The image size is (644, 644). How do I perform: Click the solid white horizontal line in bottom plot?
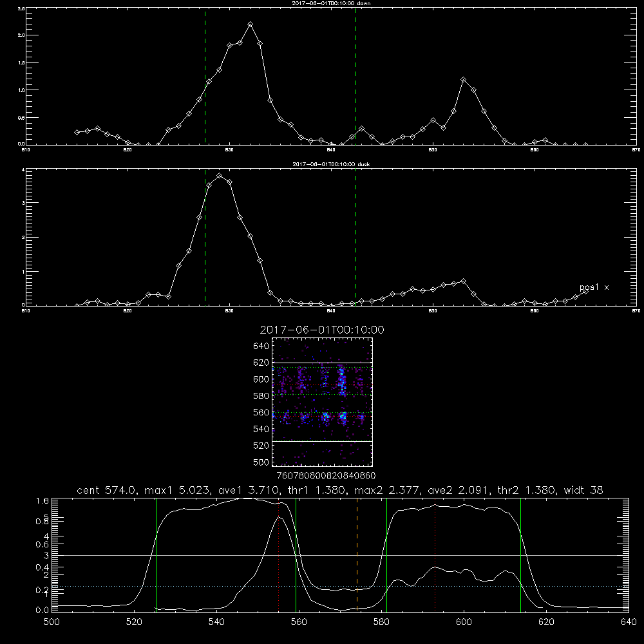click(340, 555)
